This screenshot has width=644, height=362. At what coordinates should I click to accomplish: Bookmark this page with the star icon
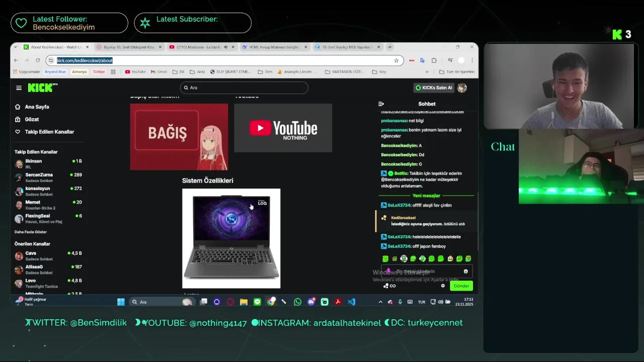(396, 60)
